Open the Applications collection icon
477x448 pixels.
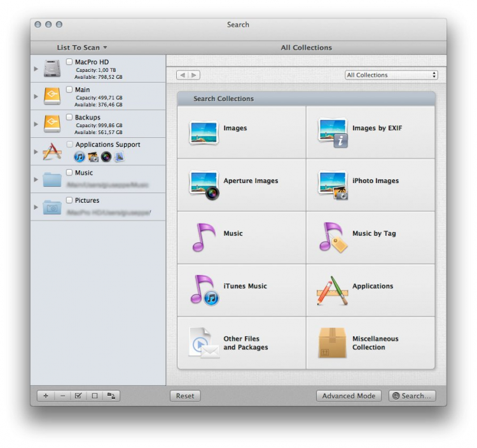333,290
